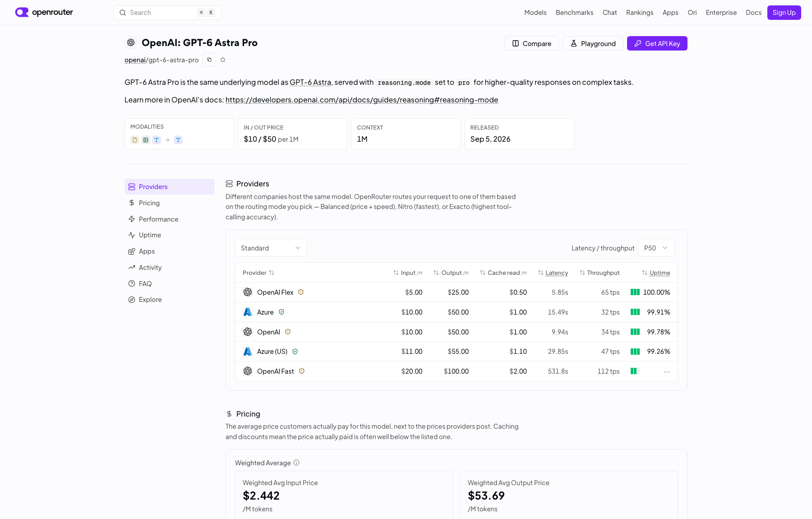Click the image input modality icon
The width and height of the screenshot is (812, 519).
[146, 140]
